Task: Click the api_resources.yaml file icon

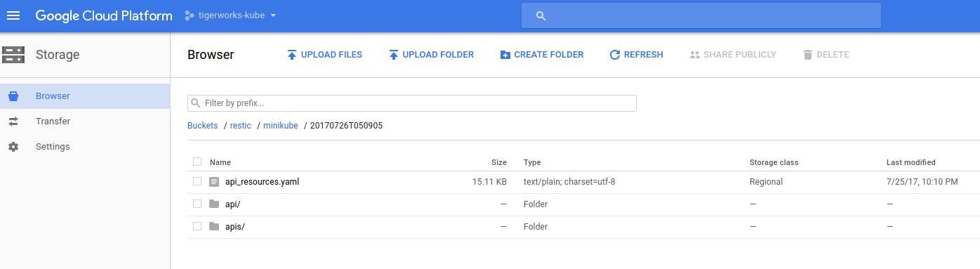Action: click(x=214, y=182)
